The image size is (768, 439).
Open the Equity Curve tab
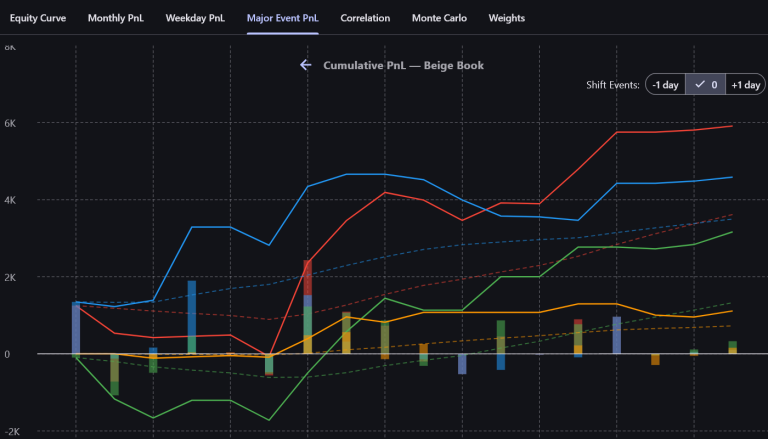pyautogui.click(x=38, y=18)
